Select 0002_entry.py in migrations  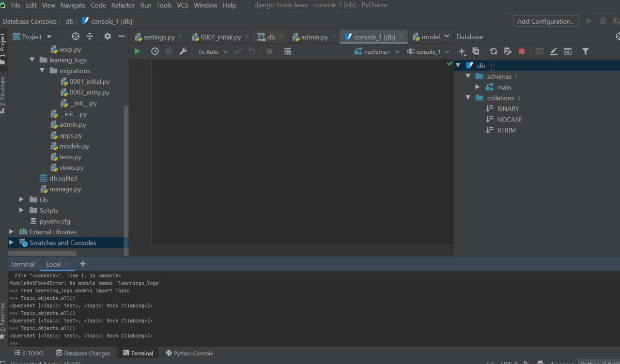click(85, 92)
